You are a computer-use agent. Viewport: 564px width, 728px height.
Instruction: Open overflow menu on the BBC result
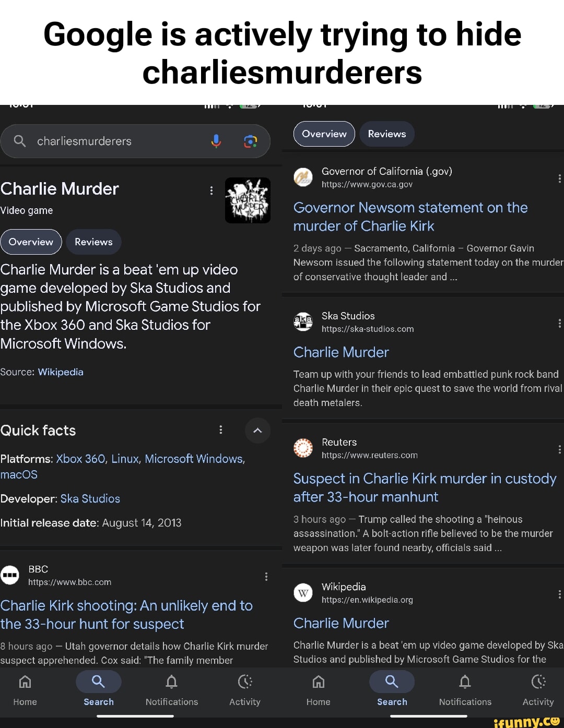(266, 576)
